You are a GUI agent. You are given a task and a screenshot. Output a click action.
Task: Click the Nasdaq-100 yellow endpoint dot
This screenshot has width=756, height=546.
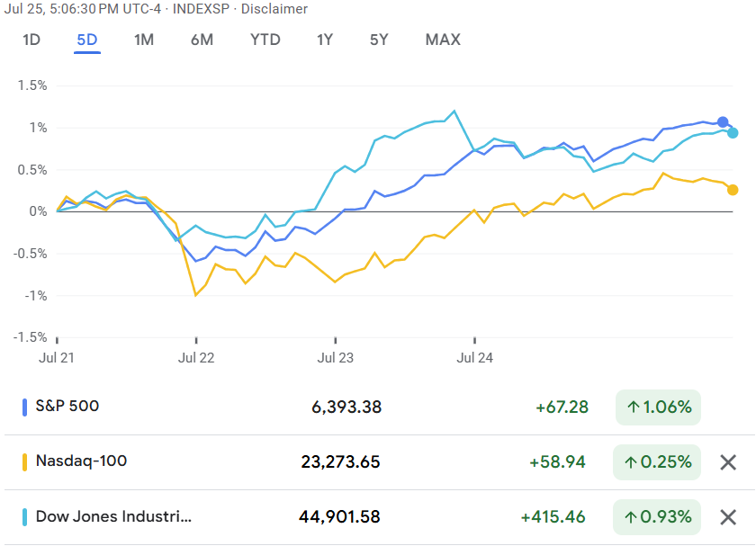click(733, 190)
